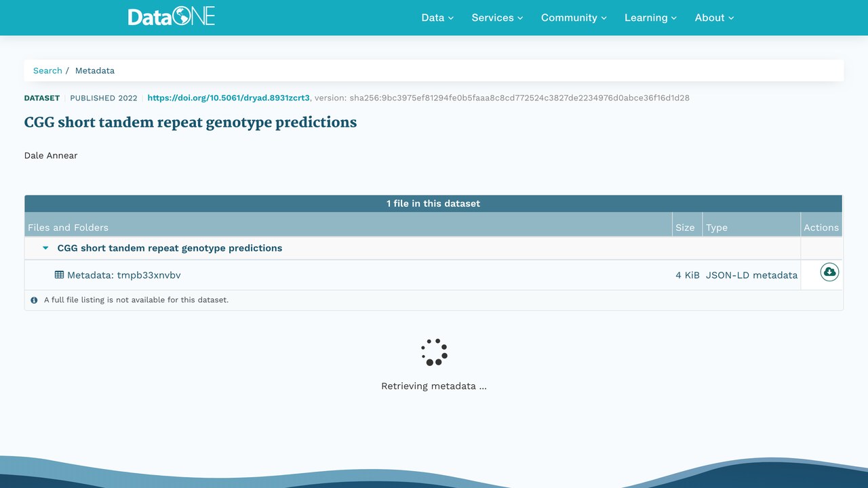The width and height of the screenshot is (868, 488).
Task: Click the 4 KiB size value
Action: [688, 275]
